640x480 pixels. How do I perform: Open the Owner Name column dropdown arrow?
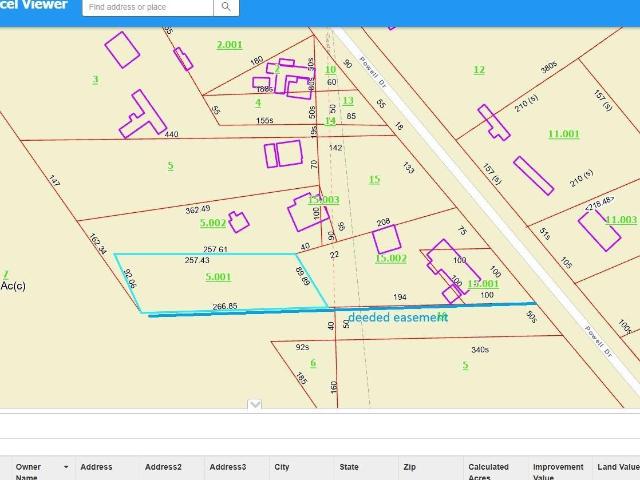pos(66,467)
